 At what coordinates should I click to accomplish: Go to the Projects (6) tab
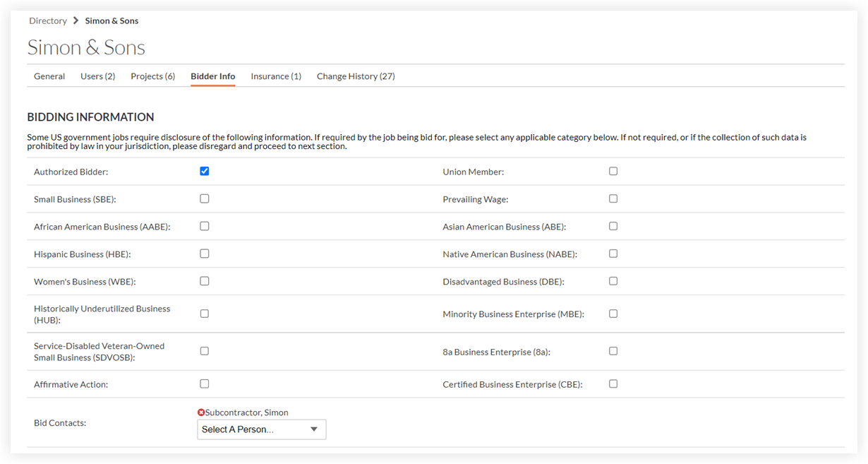pyautogui.click(x=153, y=76)
